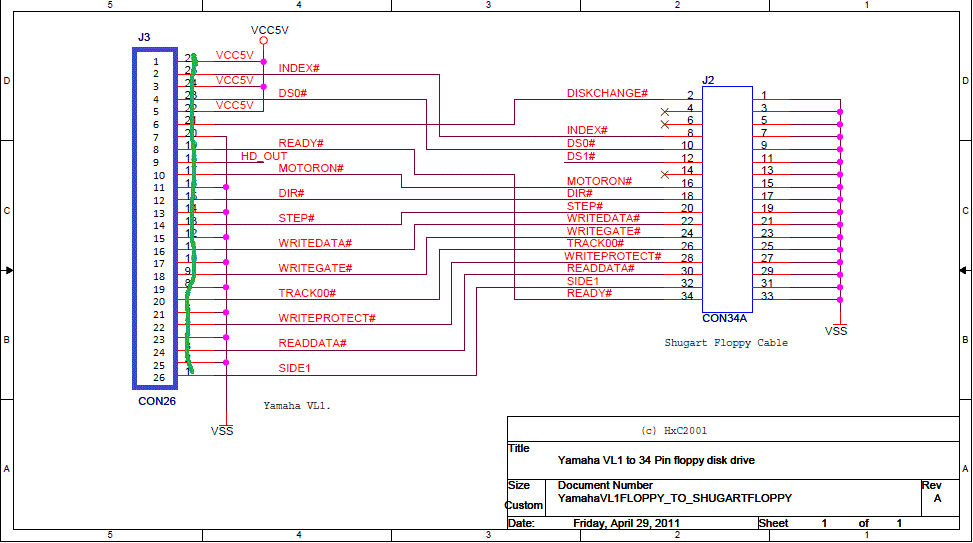Click the DS1# net label
This screenshot has height=543, width=973.
tap(581, 156)
